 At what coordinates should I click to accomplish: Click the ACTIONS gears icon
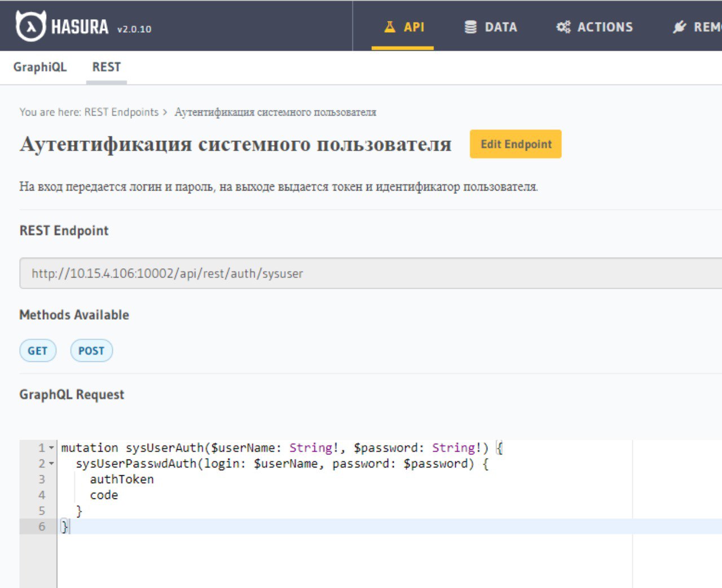click(563, 26)
